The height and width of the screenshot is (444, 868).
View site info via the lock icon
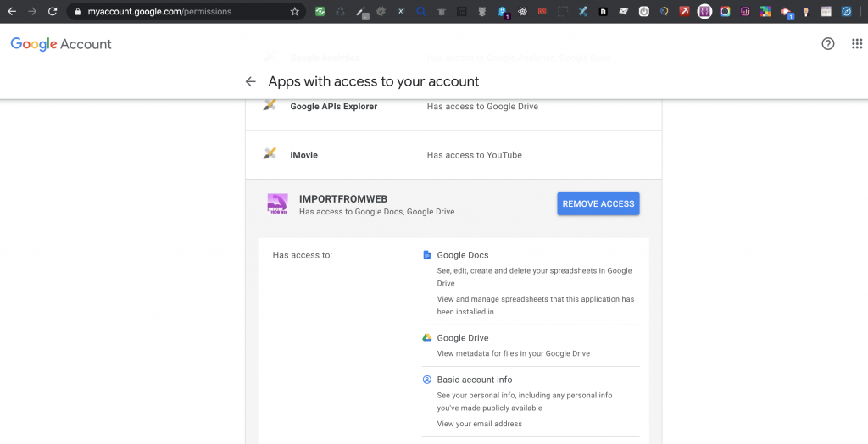click(x=77, y=12)
